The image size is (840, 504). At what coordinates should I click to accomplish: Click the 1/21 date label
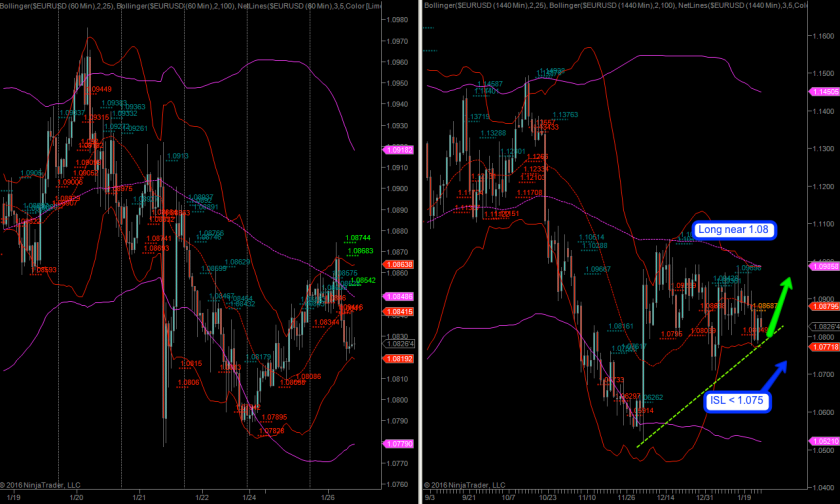[139, 498]
